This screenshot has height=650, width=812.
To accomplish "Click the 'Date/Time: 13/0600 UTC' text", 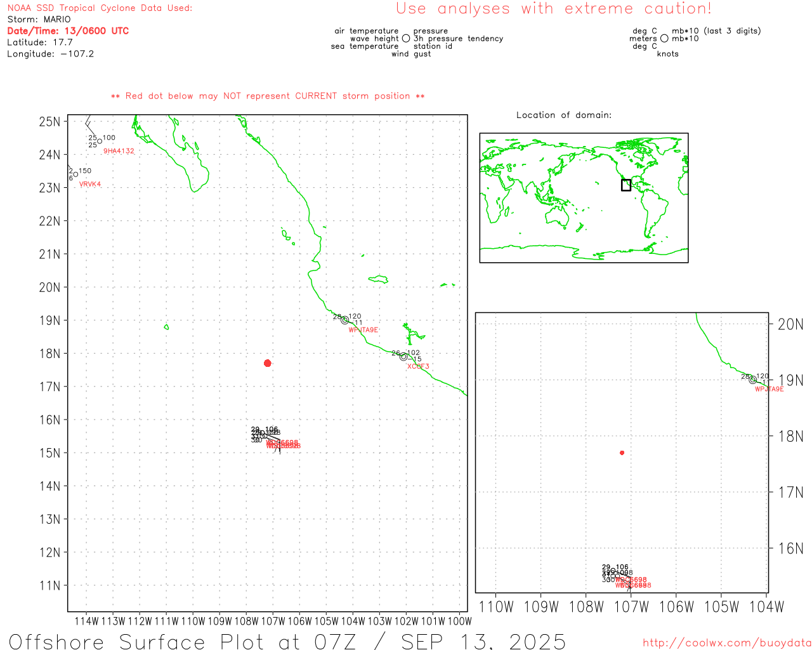I will 68,31.
